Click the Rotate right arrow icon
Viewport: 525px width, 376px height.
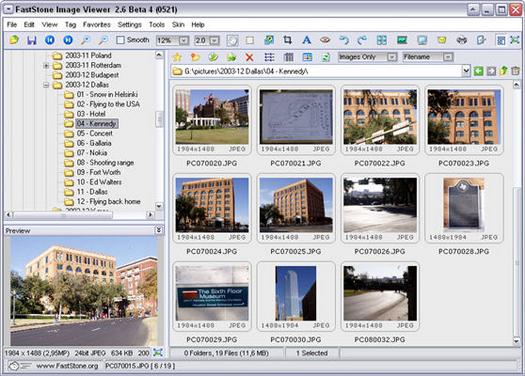[362, 40]
